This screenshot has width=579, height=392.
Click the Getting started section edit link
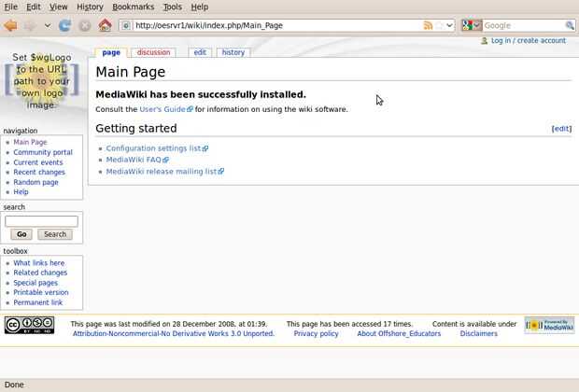pos(561,129)
